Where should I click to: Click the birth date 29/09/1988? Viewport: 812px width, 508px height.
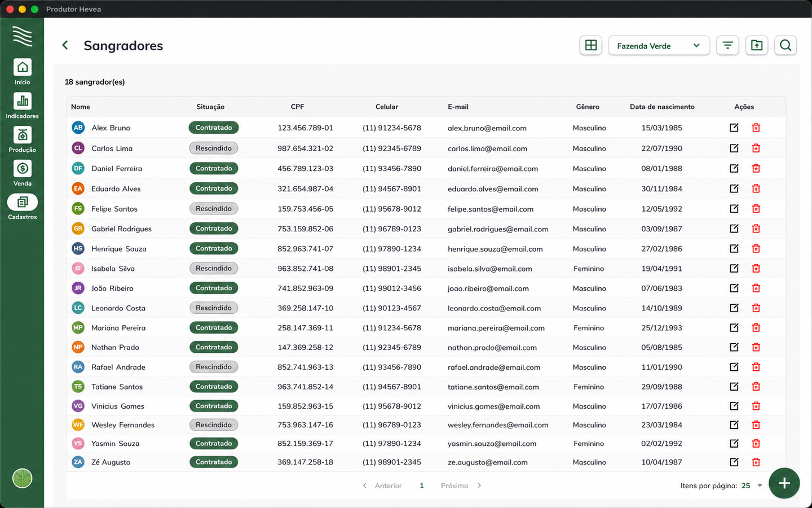click(x=661, y=387)
